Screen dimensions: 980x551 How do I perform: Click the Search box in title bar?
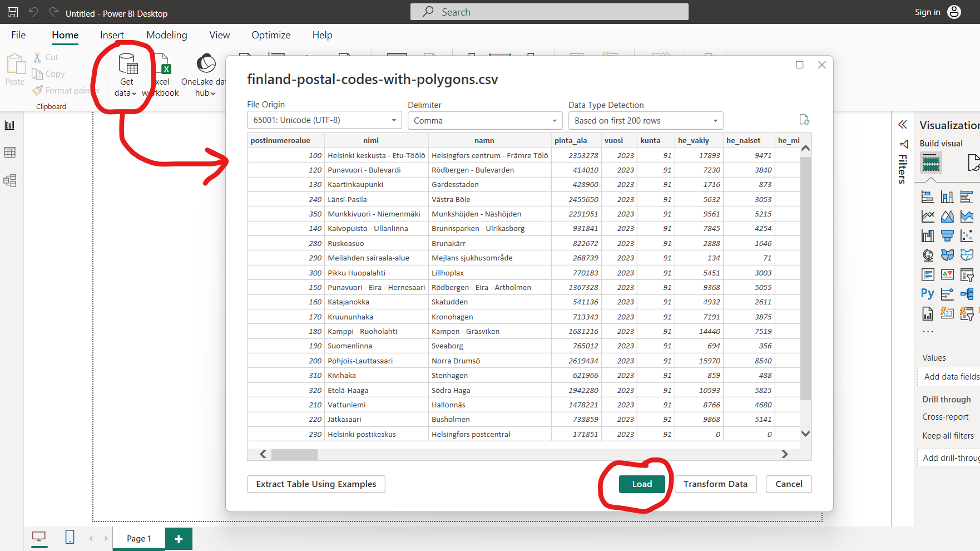(550, 12)
